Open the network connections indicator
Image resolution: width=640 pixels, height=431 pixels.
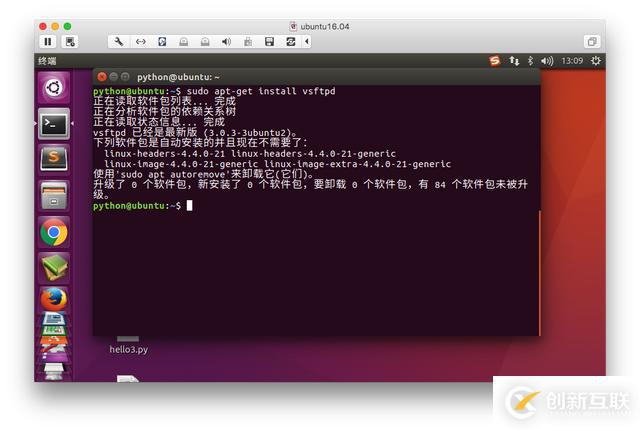tap(514, 61)
